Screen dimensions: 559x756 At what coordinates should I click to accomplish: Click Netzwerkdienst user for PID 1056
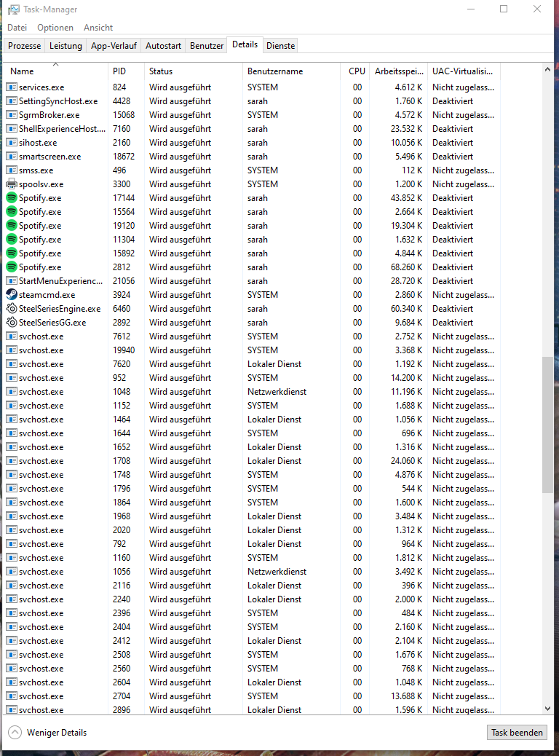click(x=277, y=572)
